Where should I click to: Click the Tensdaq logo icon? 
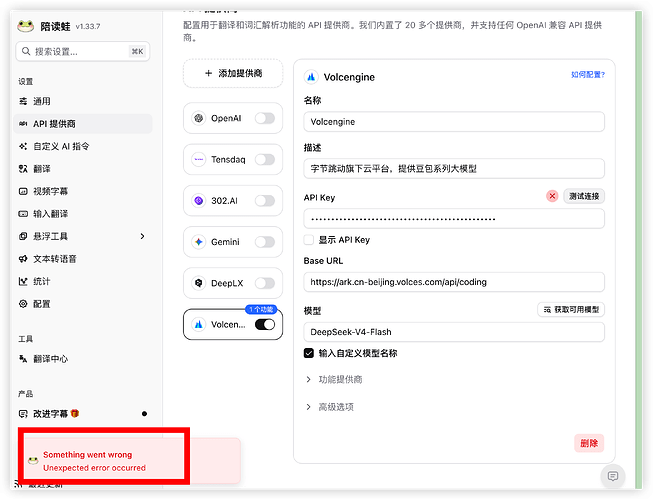coord(199,159)
